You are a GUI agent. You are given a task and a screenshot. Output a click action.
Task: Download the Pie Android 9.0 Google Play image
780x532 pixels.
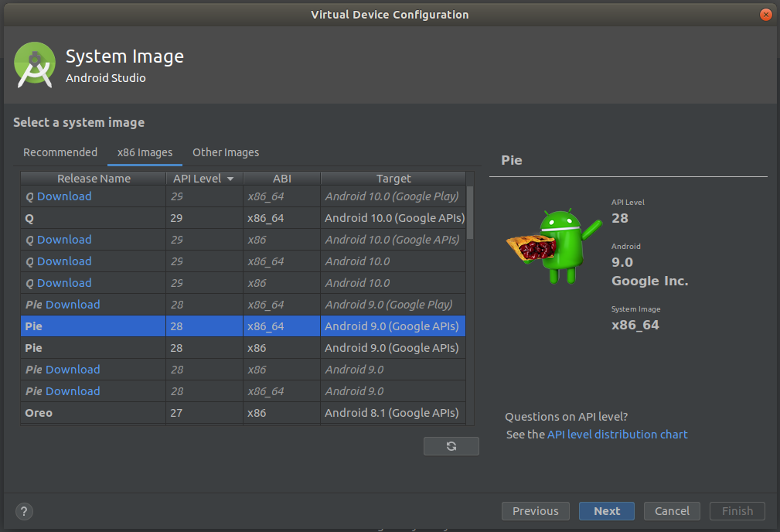[x=72, y=304]
